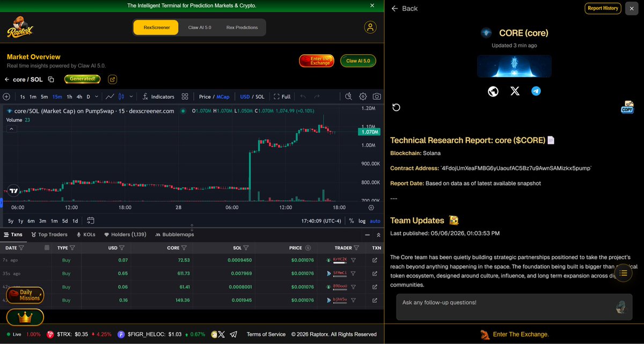This screenshot has width=644, height=344.
Task: Open the footer X social icon
Action: point(221,334)
